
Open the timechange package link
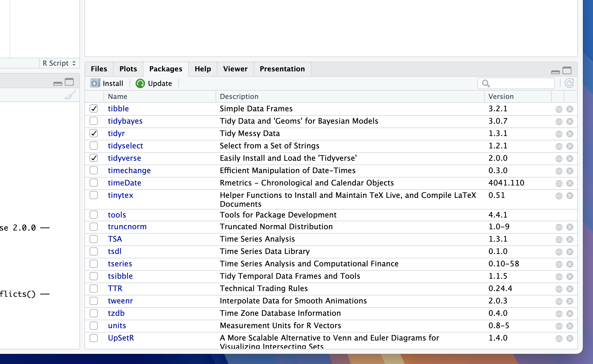pos(129,171)
